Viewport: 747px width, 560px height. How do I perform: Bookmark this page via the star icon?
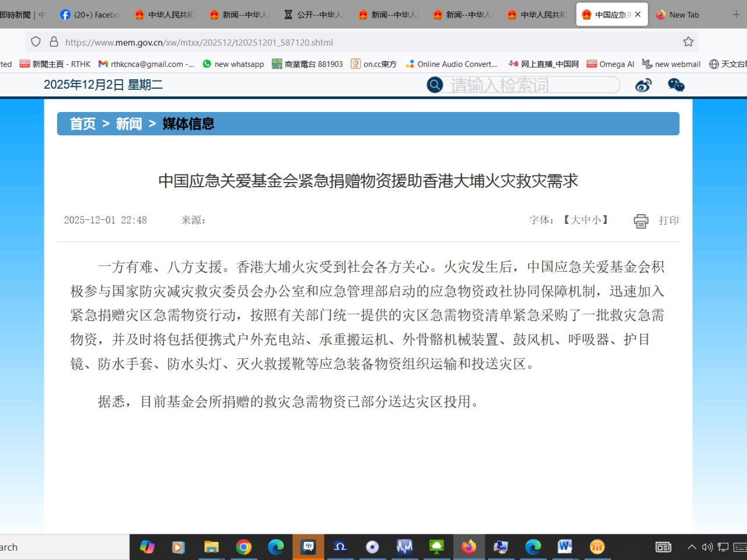click(687, 42)
